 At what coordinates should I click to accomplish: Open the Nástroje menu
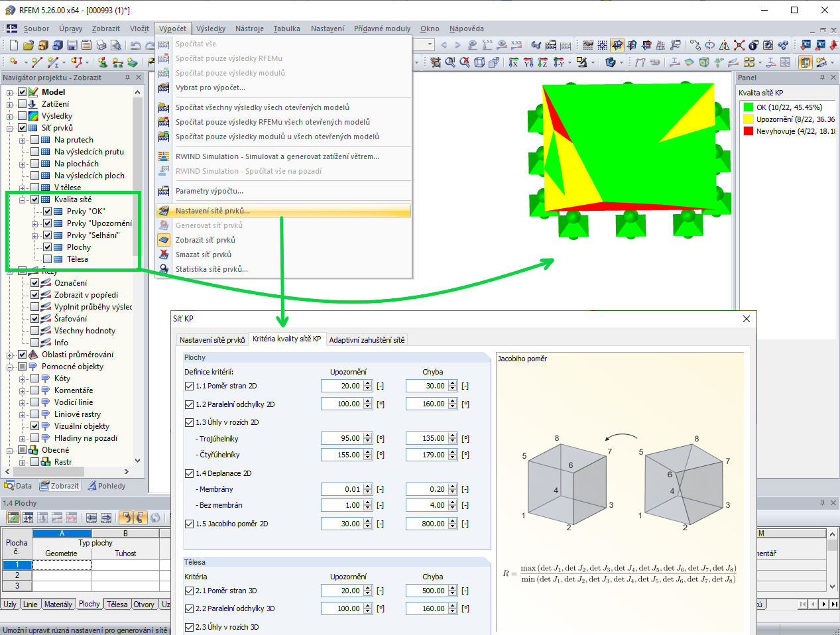(x=249, y=29)
